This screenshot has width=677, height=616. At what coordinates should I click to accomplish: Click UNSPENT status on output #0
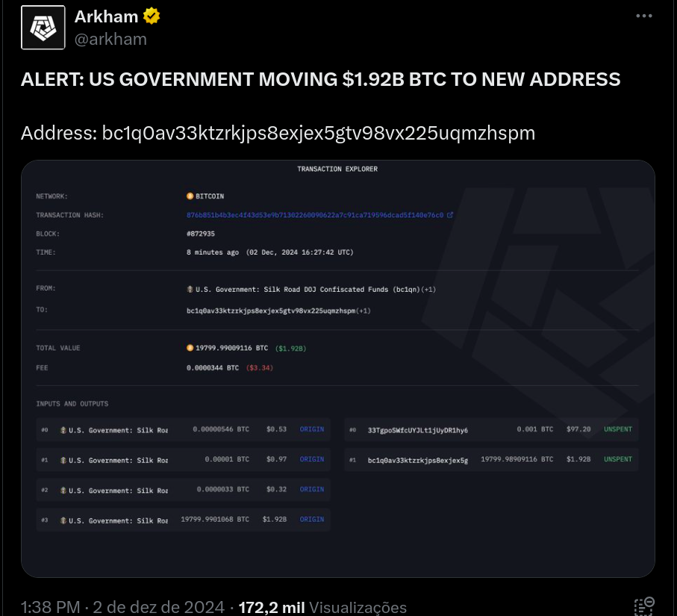pyautogui.click(x=618, y=429)
